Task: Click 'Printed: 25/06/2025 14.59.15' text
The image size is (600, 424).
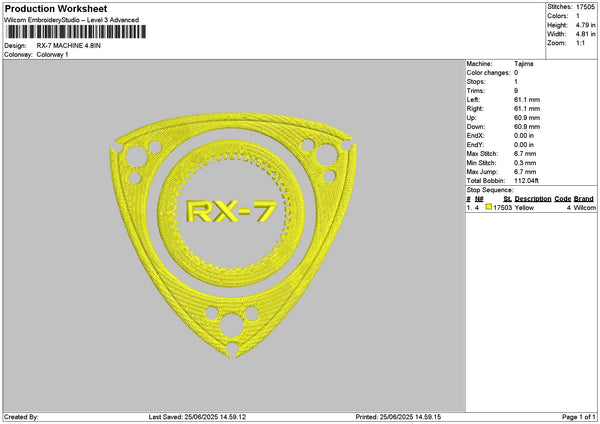Action: click(x=398, y=417)
